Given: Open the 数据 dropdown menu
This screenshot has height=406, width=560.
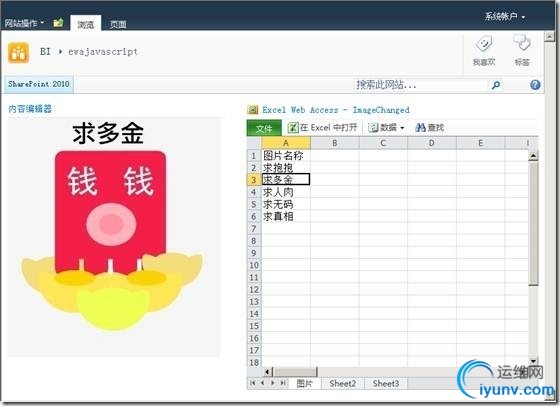Looking at the screenshot, I should pos(386,127).
